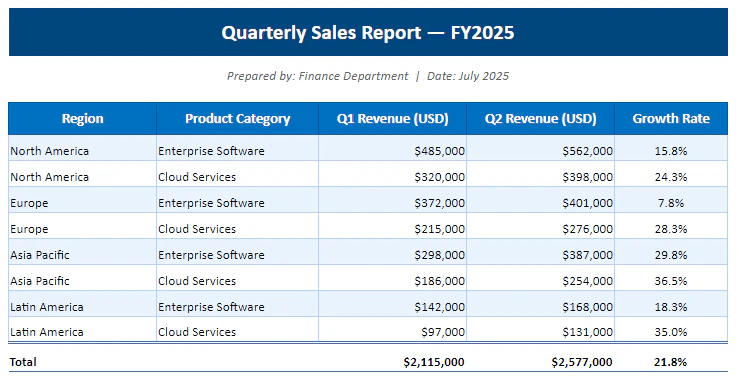Click Europe in the $372,000 row

click(x=29, y=203)
